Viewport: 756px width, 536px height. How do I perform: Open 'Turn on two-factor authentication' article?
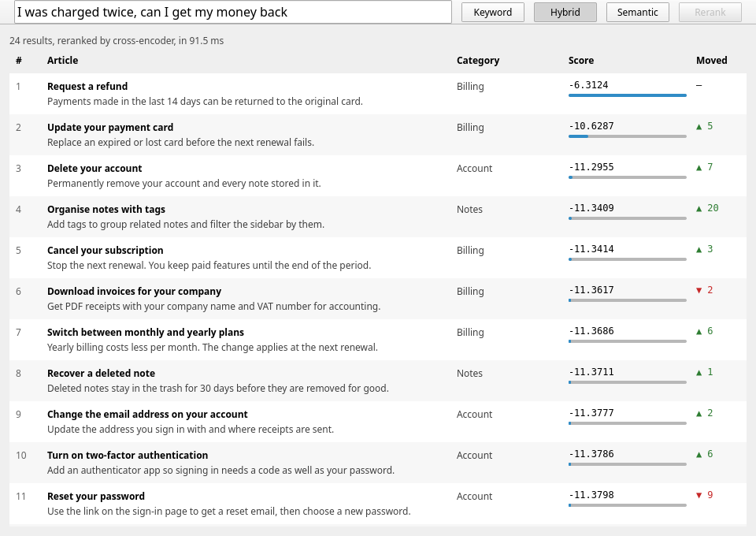point(128,456)
